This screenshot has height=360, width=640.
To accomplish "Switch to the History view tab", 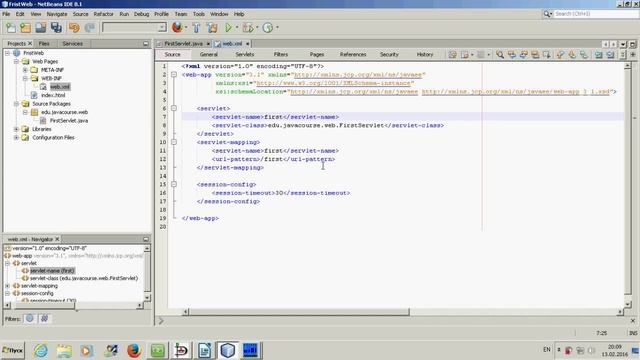I will coord(424,54).
